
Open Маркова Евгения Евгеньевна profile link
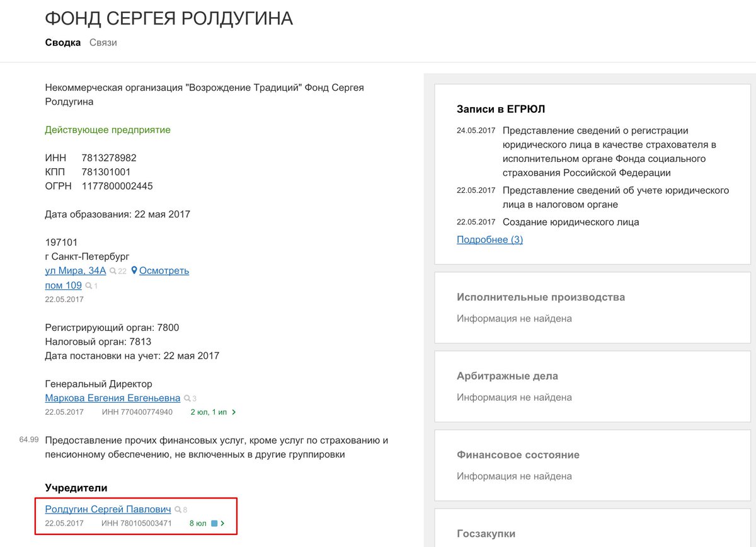tap(113, 398)
